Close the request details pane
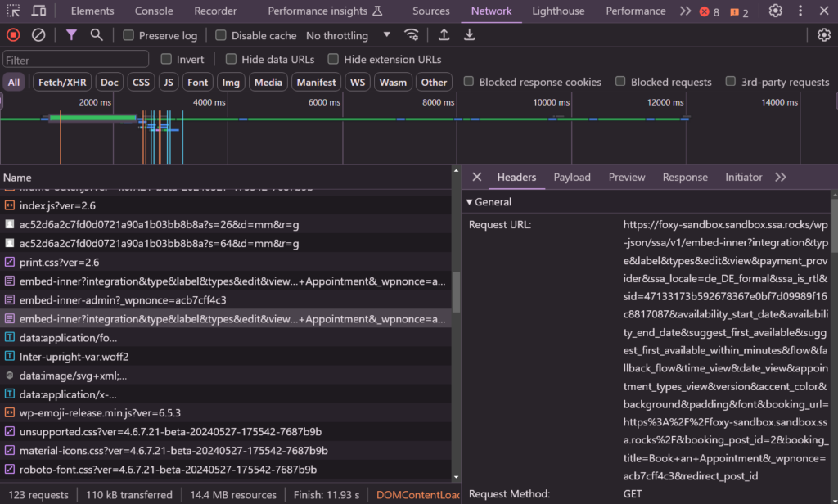Image resolution: width=838 pixels, height=504 pixels. click(x=477, y=177)
